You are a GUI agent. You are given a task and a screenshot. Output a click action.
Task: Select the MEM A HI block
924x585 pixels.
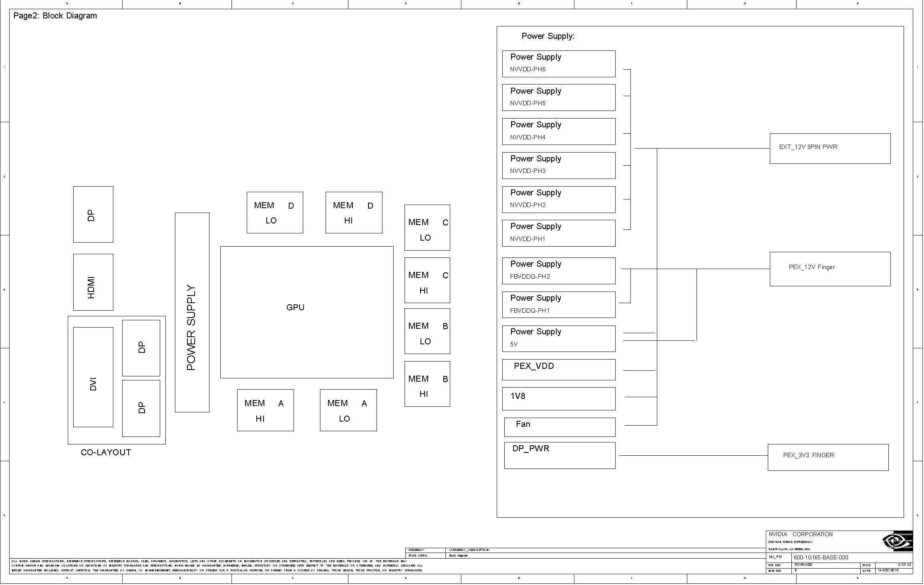(266, 410)
